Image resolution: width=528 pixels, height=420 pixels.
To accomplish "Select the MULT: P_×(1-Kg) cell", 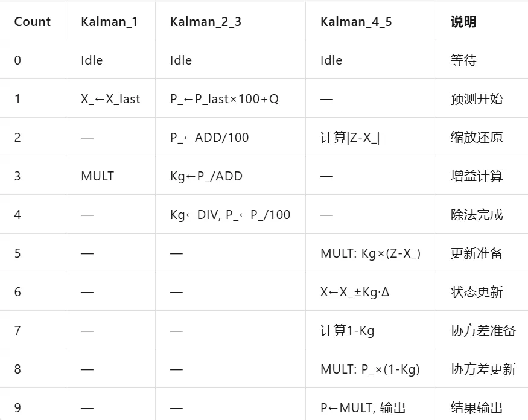I will [x=370, y=369].
